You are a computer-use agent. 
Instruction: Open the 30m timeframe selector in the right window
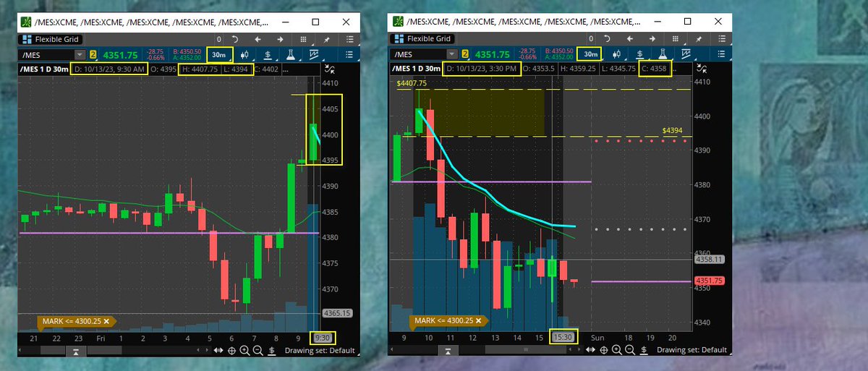591,54
